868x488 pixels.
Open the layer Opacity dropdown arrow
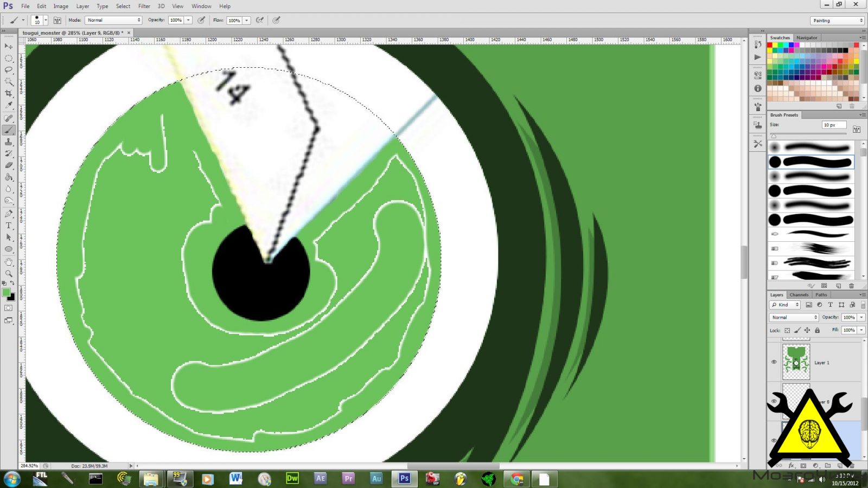tap(861, 317)
